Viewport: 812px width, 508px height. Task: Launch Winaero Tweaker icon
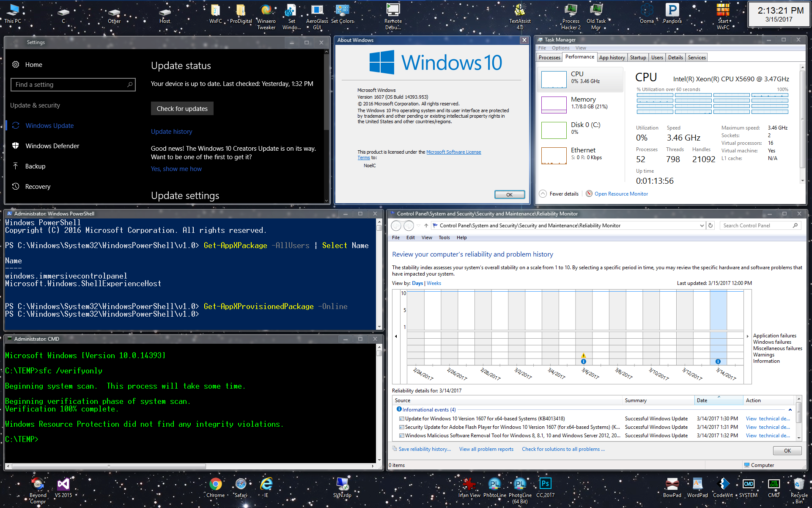pyautogui.click(x=266, y=17)
